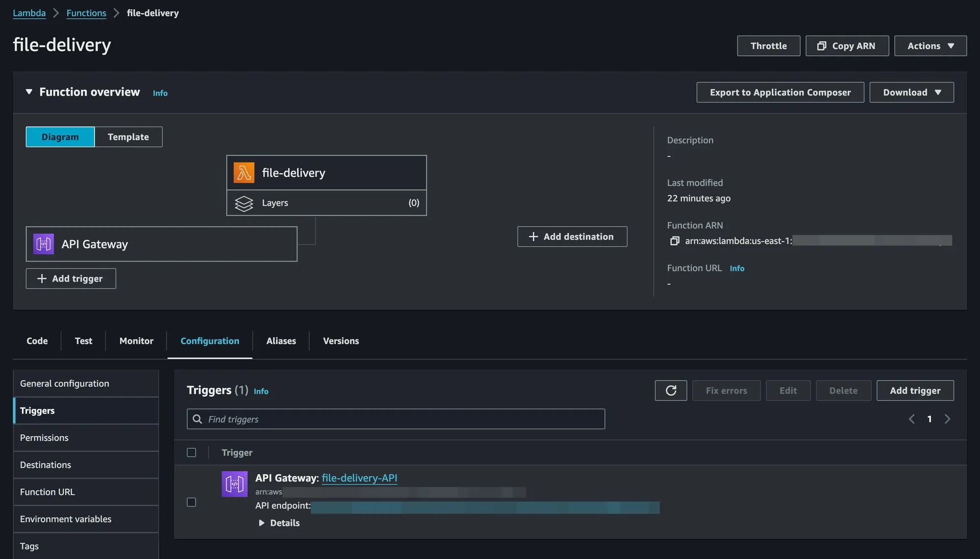This screenshot has width=980, height=559.
Task: Go to the previous triggers page
Action: tap(911, 419)
